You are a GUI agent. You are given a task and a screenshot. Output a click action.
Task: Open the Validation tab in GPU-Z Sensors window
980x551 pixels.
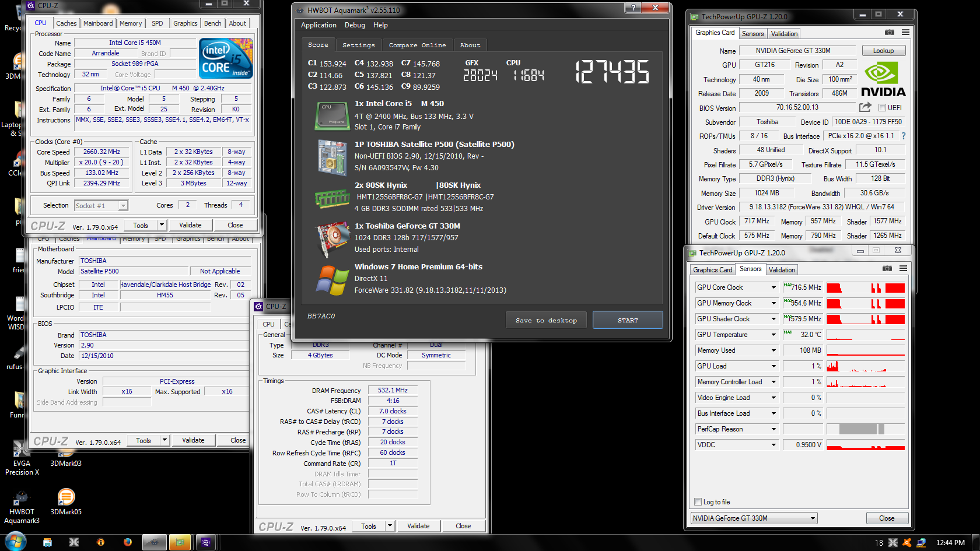point(782,270)
